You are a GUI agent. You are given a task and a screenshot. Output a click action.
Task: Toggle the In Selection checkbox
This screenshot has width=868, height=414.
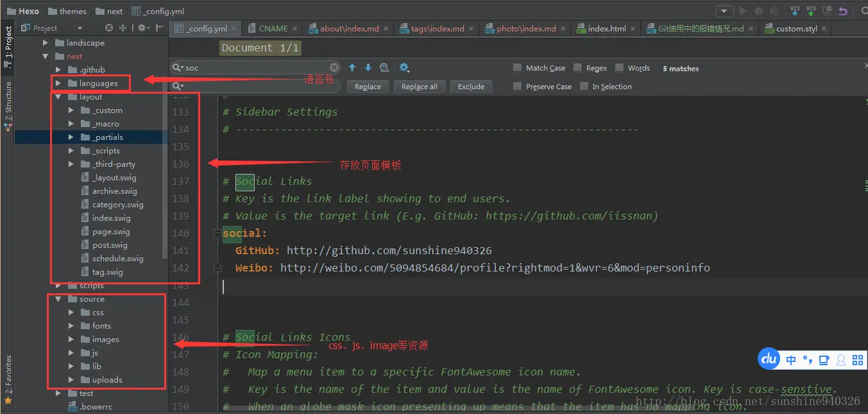pos(584,86)
